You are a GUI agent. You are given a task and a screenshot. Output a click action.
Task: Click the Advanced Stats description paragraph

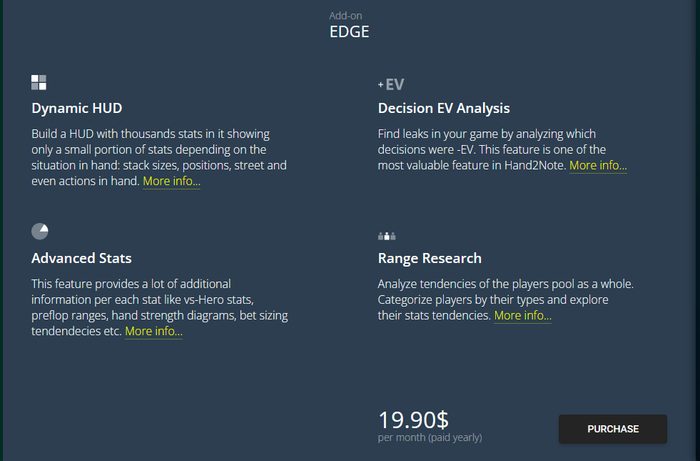coord(159,307)
